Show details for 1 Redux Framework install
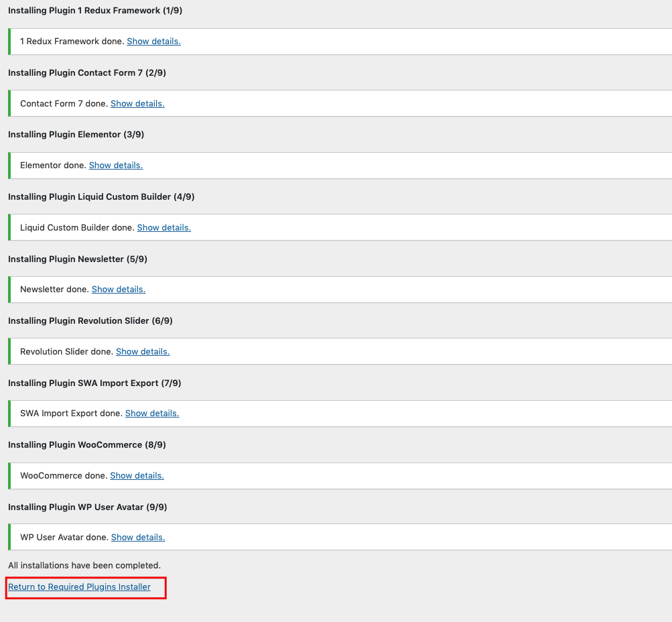Image resolution: width=672 pixels, height=622 pixels. (153, 42)
